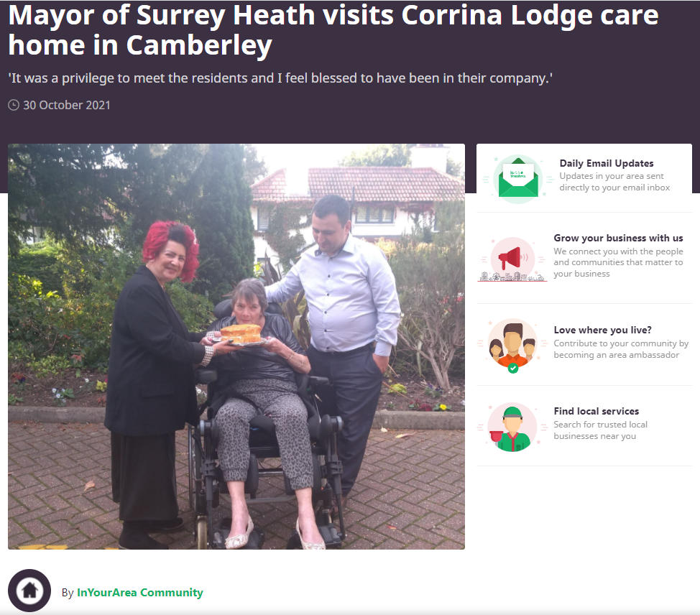The height and width of the screenshot is (615, 700).
Task: Click the local services worker icon
Action: (x=512, y=427)
